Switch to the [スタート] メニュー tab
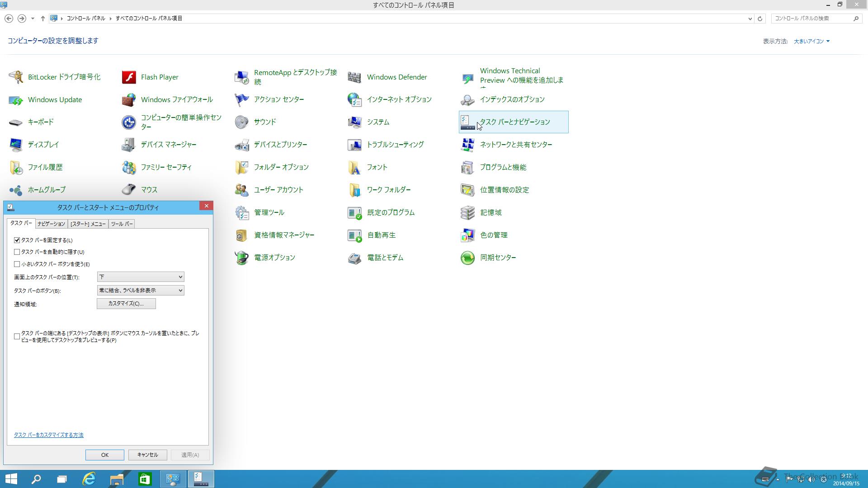Viewport: 868px width, 488px height. 88,224
